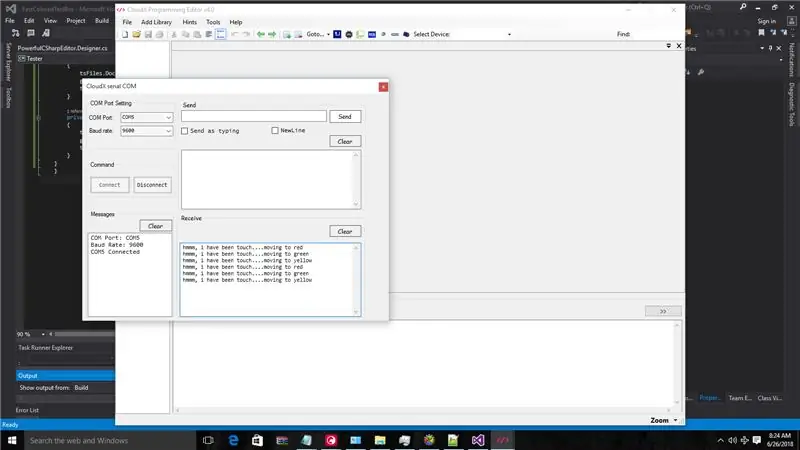Click blue U icon in CloudX toolbar

pos(337,34)
